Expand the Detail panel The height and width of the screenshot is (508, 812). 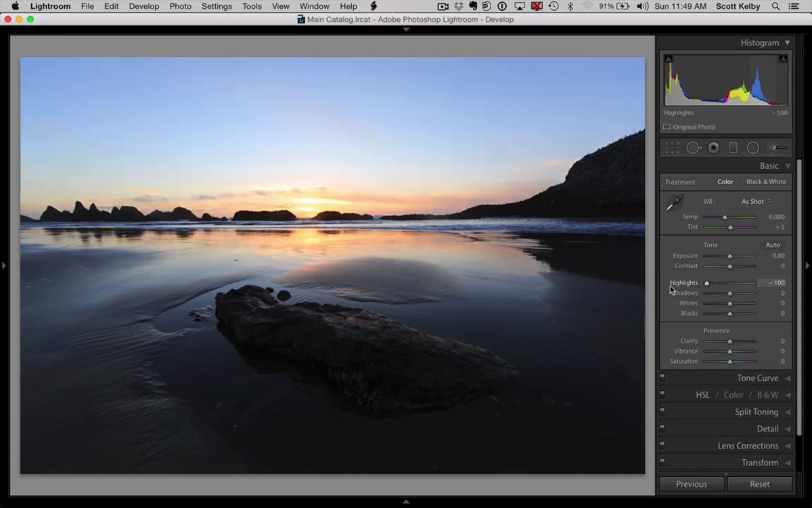point(788,429)
